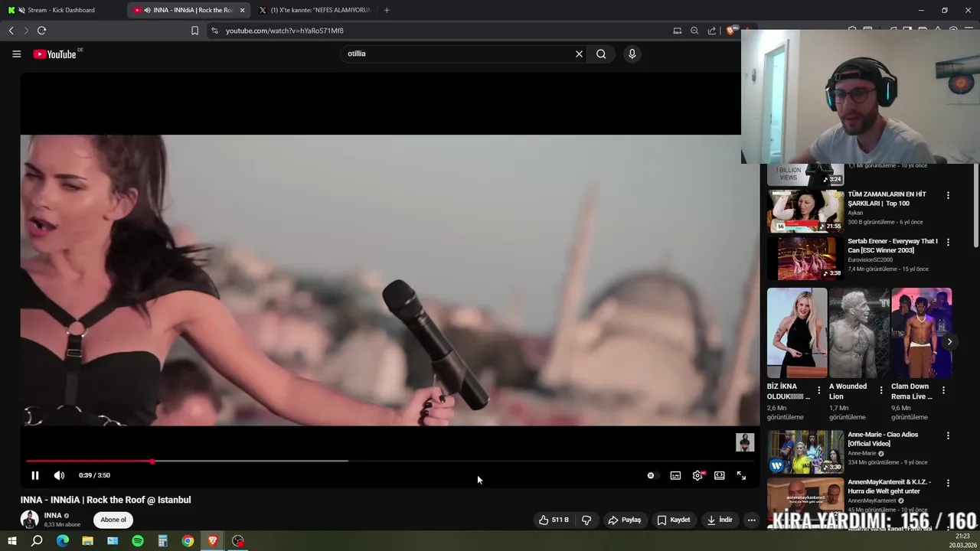This screenshot has width=980, height=551.
Task: Open Brave Shields lion icon
Action: coord(730,31)
